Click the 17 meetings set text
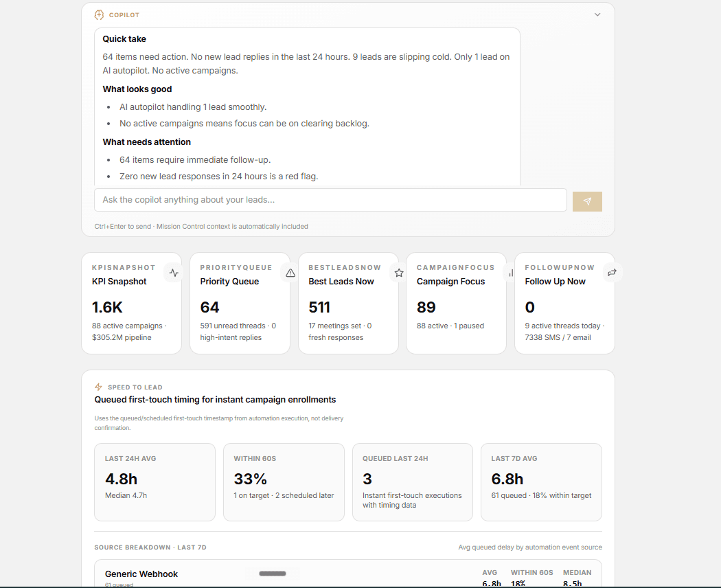 pos(335,326)
